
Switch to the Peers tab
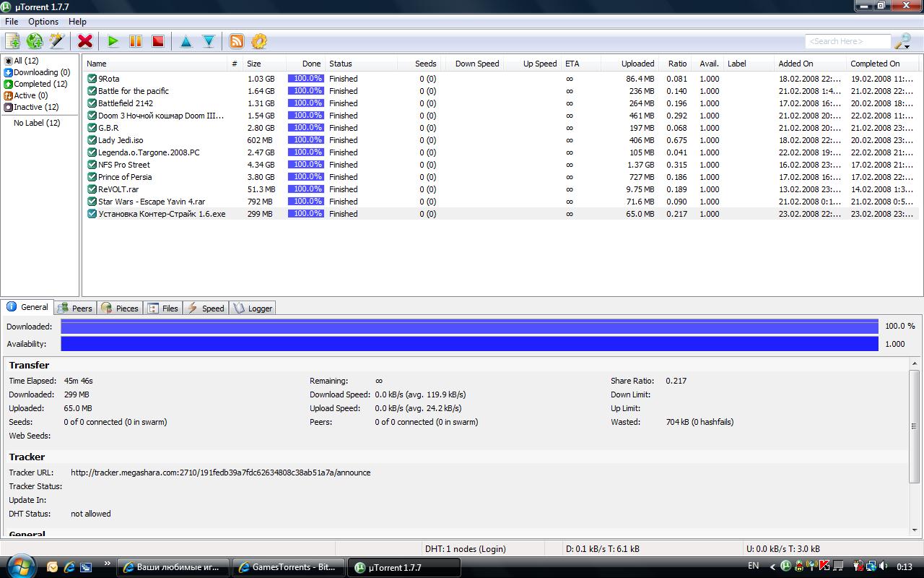[75, 308]
